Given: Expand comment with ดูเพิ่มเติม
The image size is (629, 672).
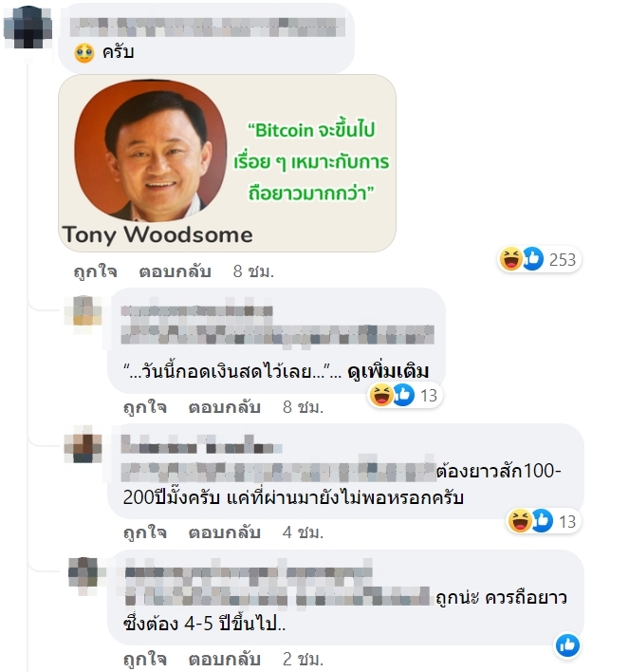Looking at the screenshot, I should (388, 371).
